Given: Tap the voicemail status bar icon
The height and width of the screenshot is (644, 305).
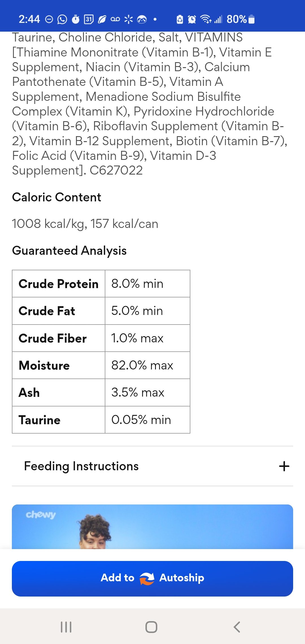Looking at the screenshot, I should coord(115,19).
